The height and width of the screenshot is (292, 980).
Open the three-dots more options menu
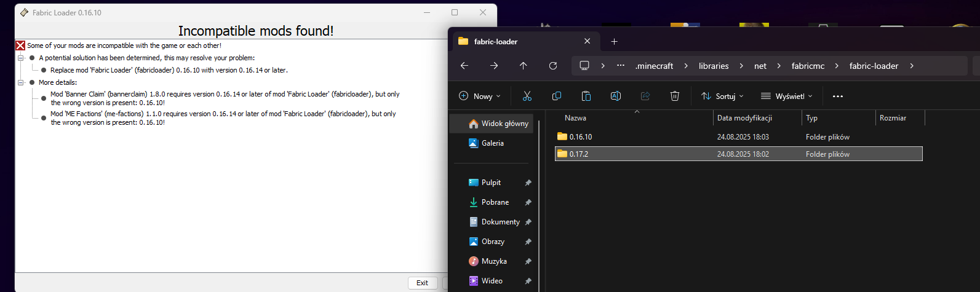coord(838,96)
